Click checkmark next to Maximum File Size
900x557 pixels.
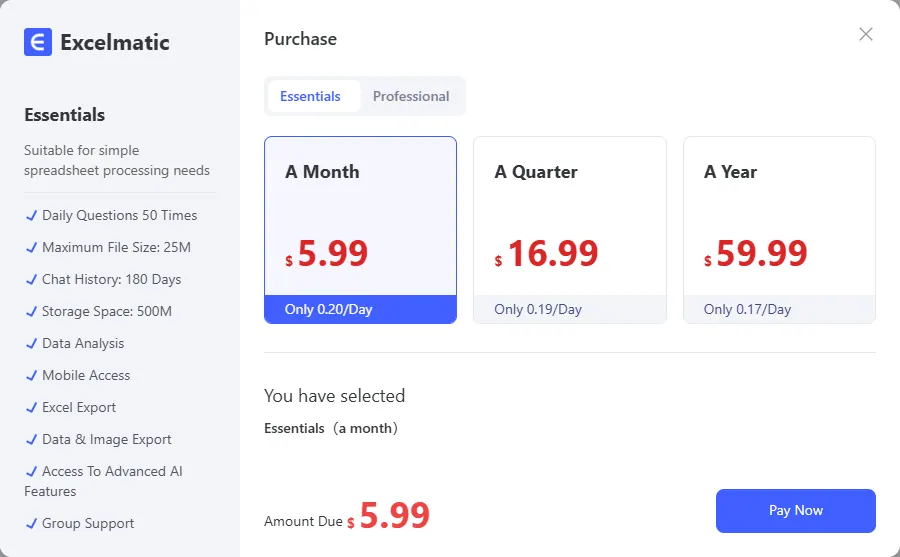(x=31, y=247)
